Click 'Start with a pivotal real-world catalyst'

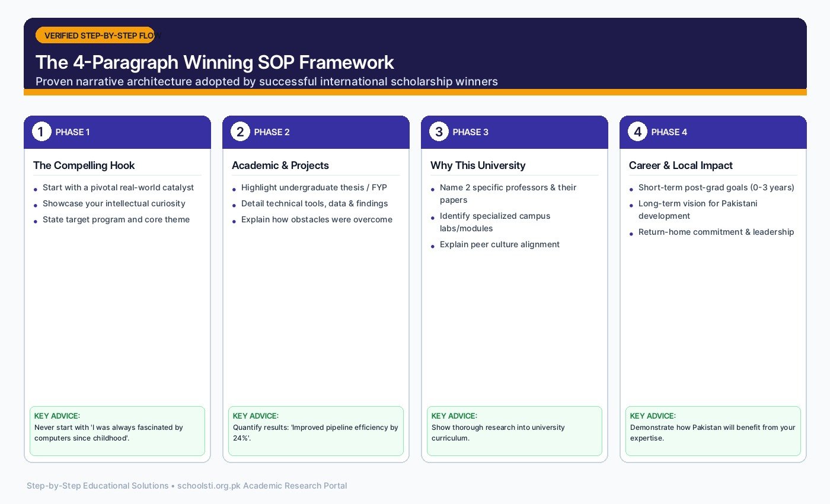coord(118,187)
